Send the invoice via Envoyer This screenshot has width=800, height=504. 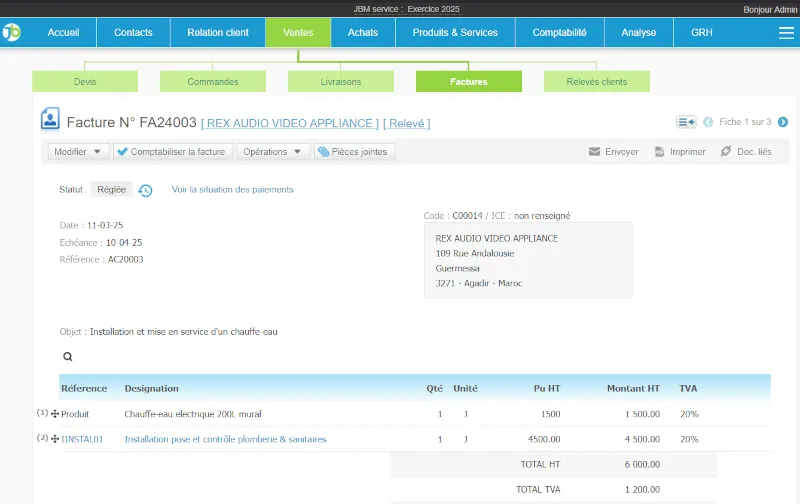(x=613, y=152)
